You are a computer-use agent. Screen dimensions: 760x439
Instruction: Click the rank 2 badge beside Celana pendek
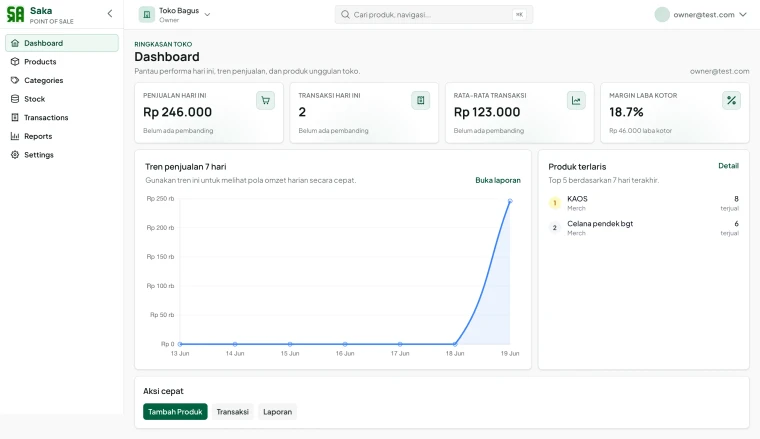click(555, 228)
